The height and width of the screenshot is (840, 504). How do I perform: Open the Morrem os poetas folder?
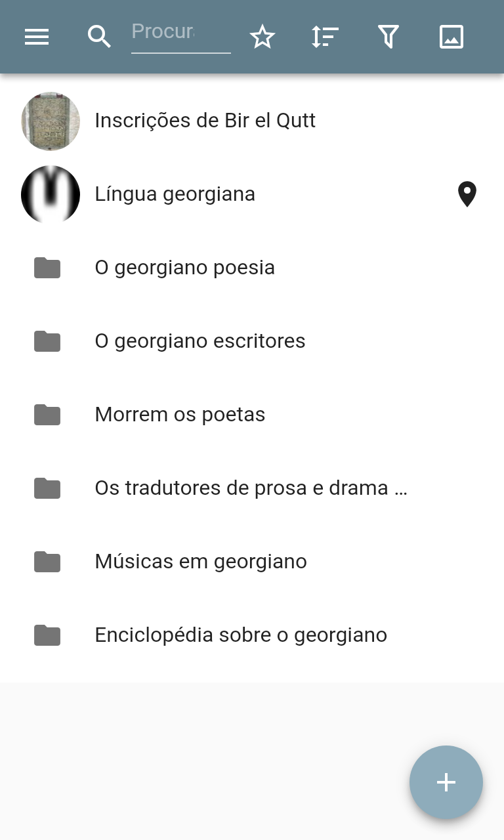[180, 415]
